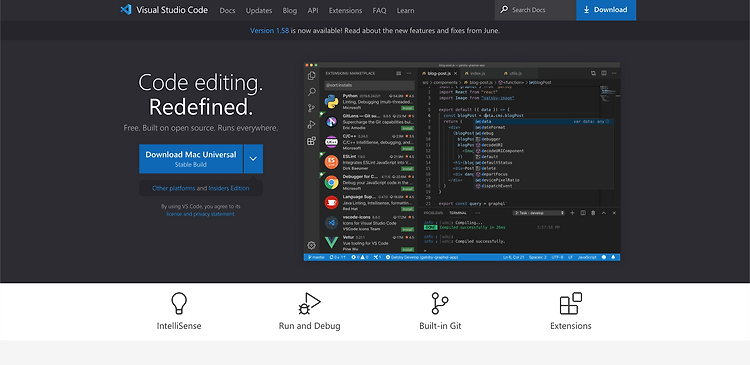
Task: Click JavaScript language mode in status bar
Action: (x=587, y=257)
